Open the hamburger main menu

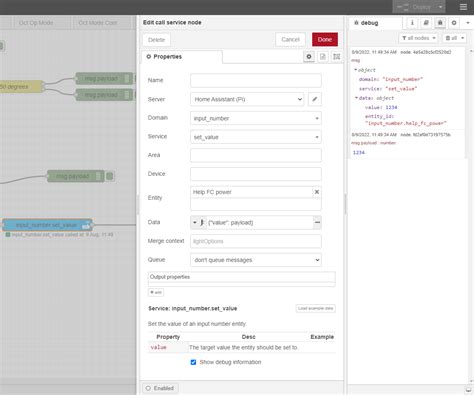point(463,7)
